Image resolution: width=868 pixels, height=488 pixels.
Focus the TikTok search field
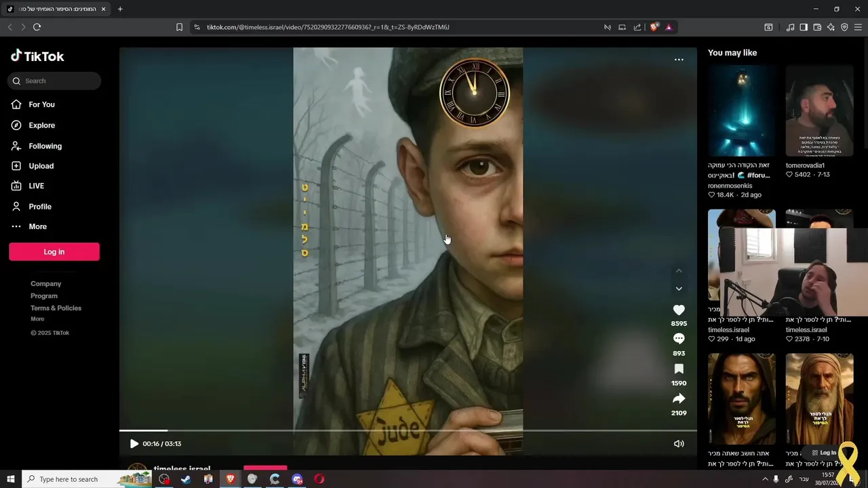(54, 81)
